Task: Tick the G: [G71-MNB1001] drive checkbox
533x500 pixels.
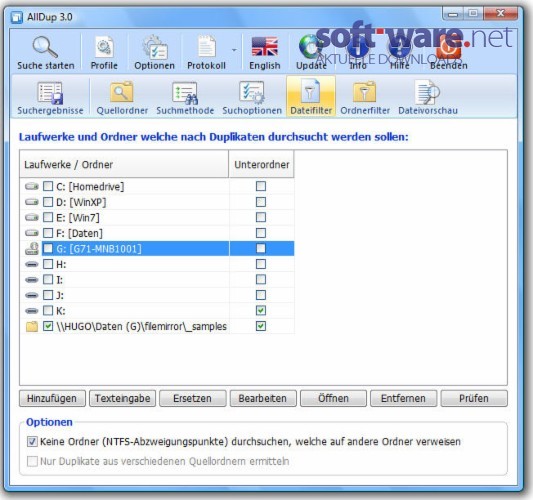Action: coord(48,248)
